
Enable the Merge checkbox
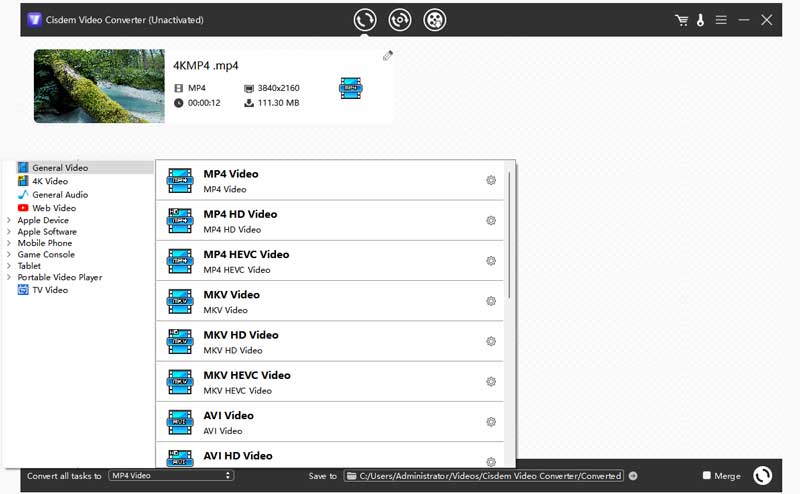click(x=707, y=475)
